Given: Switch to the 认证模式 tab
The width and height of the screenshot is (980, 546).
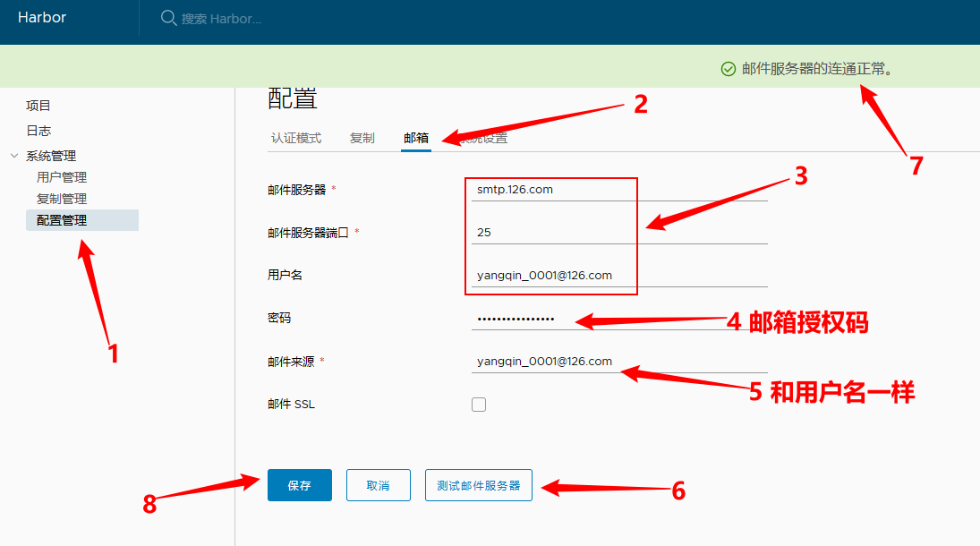Looking at the screenshot, I should click(296, 138).
